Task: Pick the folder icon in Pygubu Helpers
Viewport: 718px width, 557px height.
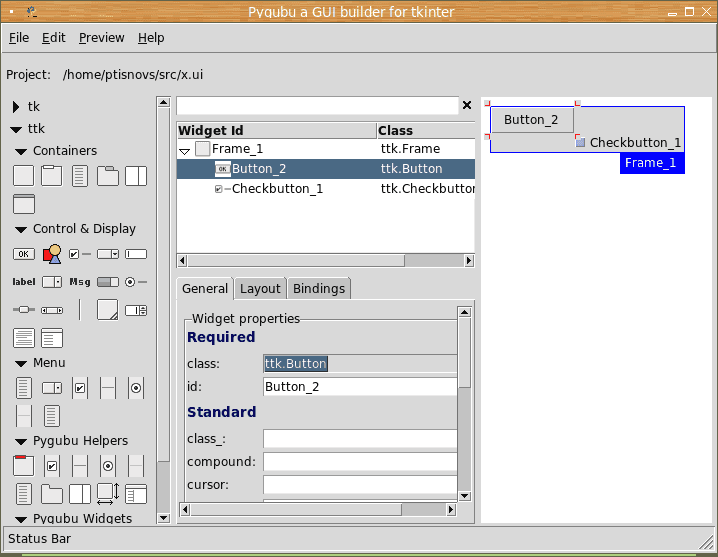Action: coord(52,494)
